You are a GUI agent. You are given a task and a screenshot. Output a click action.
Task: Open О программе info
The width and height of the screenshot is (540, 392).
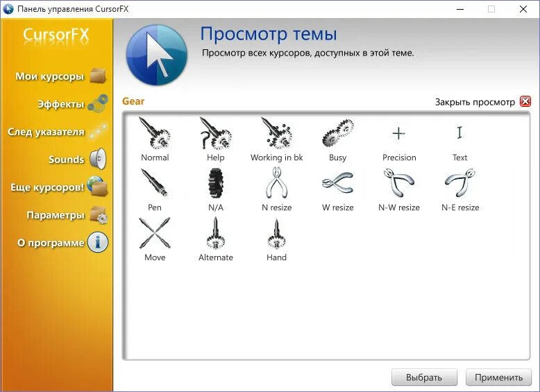62,243
